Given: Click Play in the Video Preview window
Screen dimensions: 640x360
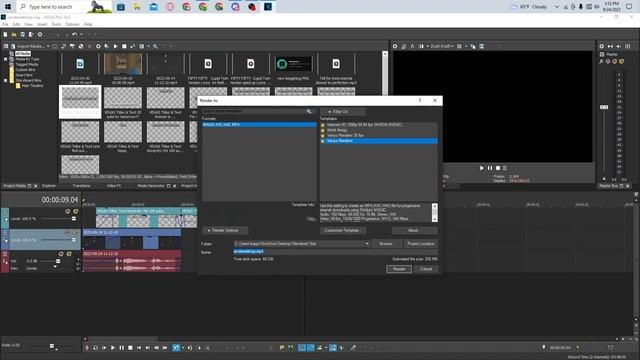Looking at the screenshot, I should tap(482, 168).
